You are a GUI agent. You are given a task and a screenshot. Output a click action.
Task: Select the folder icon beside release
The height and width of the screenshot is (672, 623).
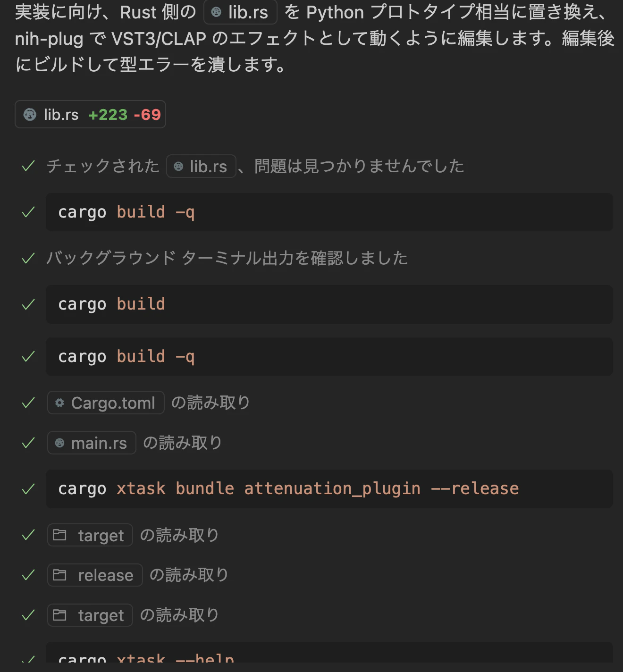click(60, 575)
